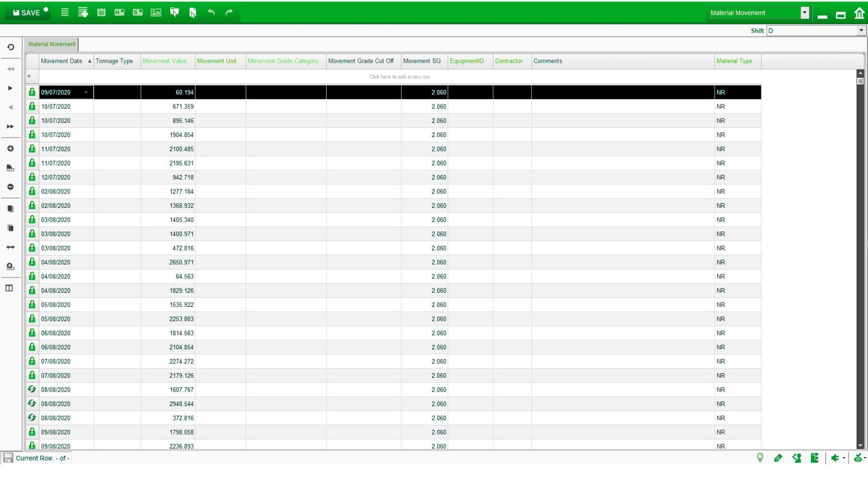Click the paste pages sidebar icon

pyautogui.click(x=10, y=228)
